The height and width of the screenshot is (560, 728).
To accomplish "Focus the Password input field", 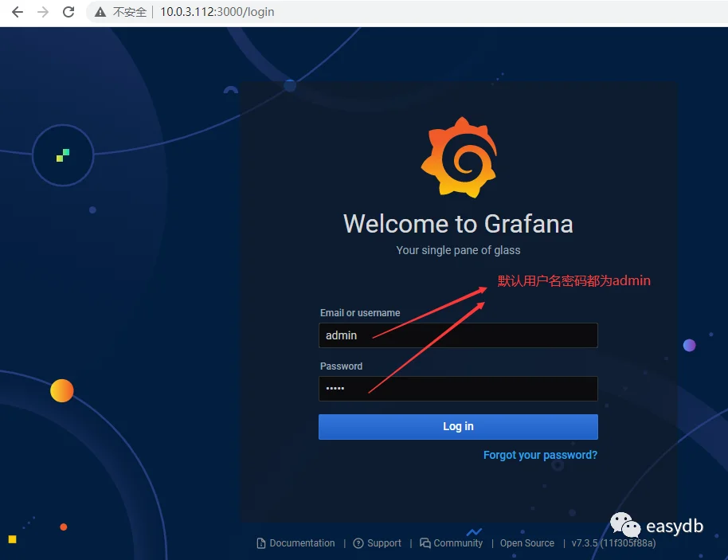I will coord(458,389).
